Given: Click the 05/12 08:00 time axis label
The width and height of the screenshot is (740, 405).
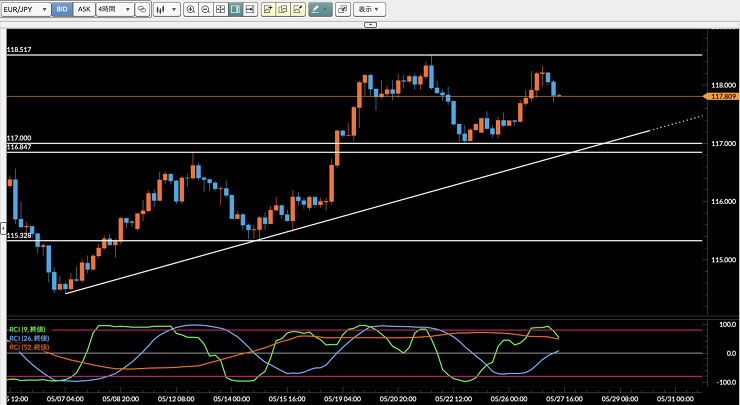Looking at the screenshot, I should pyautogui.click(x=177, y=399).
